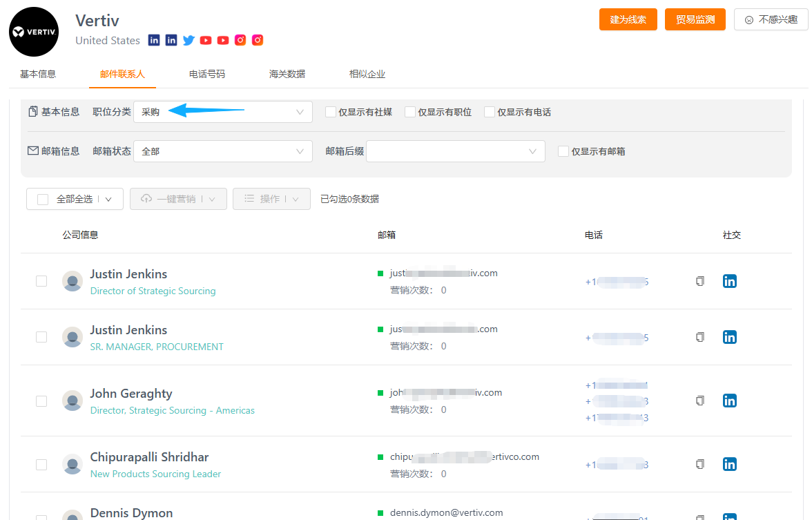
Task: Select Chipurapalli Shridhar's row checkbox
Action: 41,465
